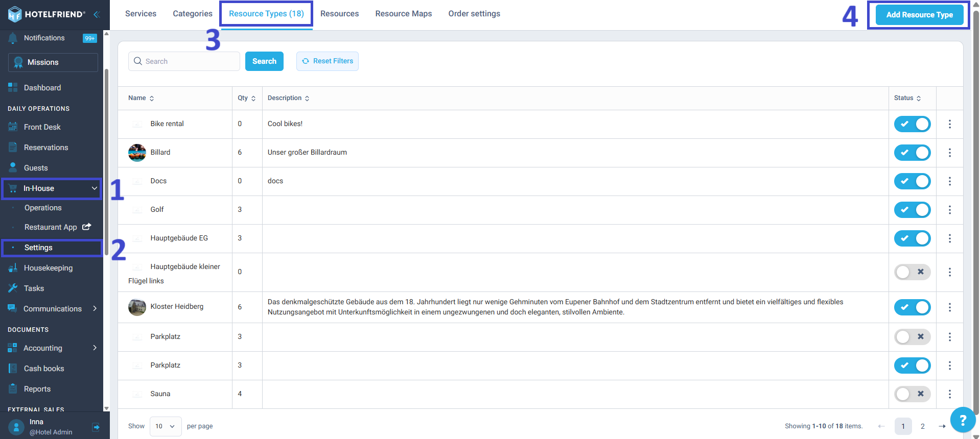Go to page 2 of results
The height and width of the screenshot is (439, 980).
(x=923, y=426)
